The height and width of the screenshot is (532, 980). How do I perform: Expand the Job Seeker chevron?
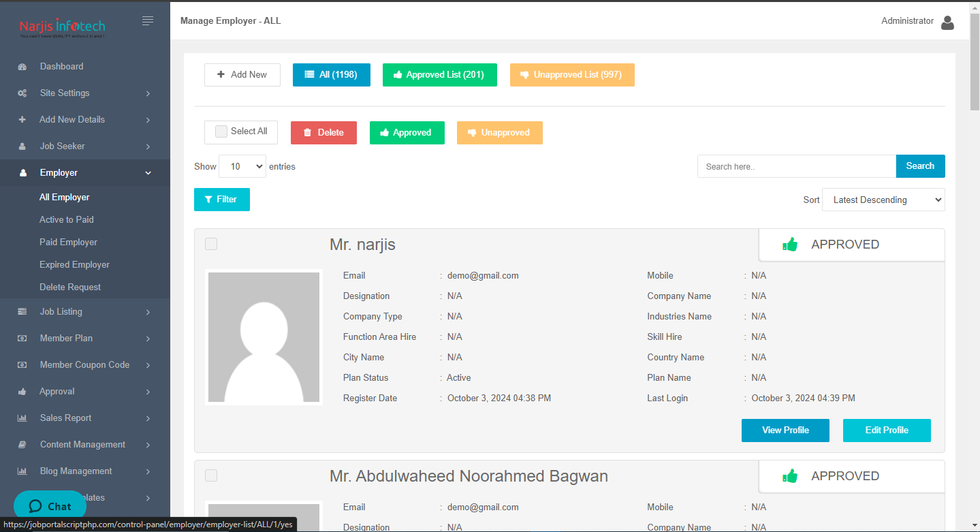click(148, 146)
